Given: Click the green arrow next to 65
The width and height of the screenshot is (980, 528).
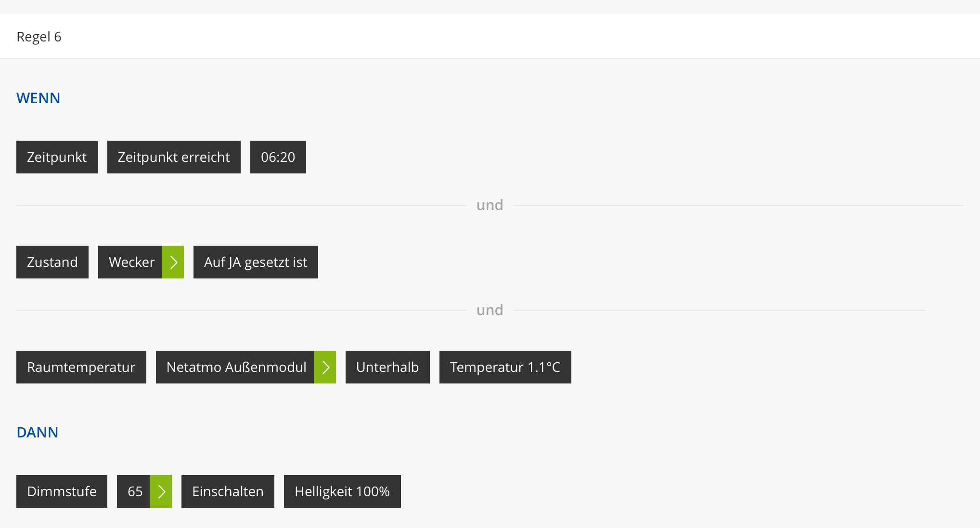Looking at the screenshot, I should 161,491.
